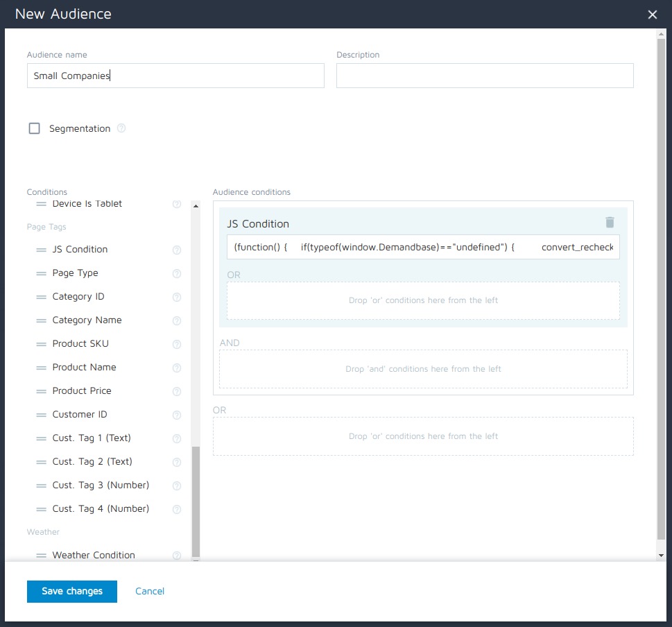Click the drag handle beside Device Is Tablet
Viewport: 672px width, 627px height.
42,203
